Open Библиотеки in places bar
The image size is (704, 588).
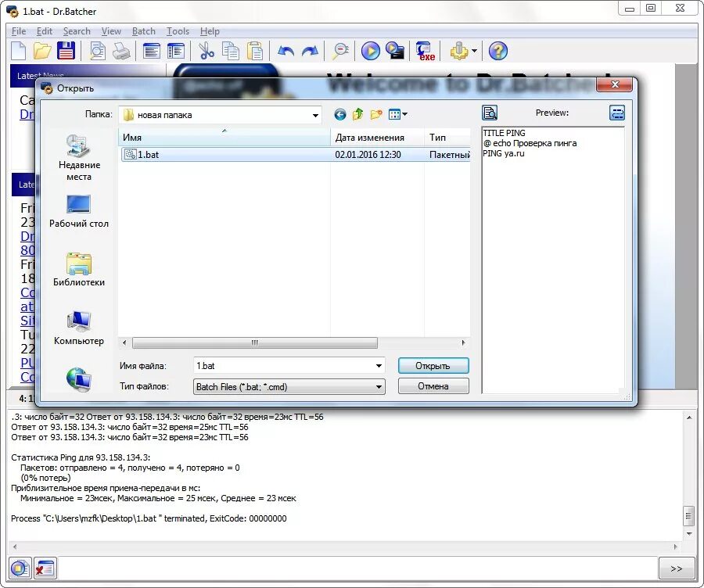(x=79, y=269)
